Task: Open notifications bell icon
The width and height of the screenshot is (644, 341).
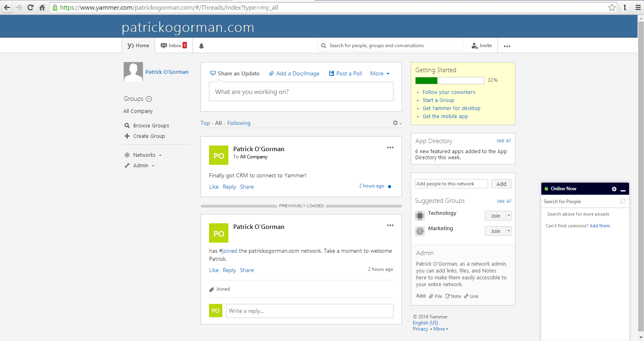Action: coord(201,46)
